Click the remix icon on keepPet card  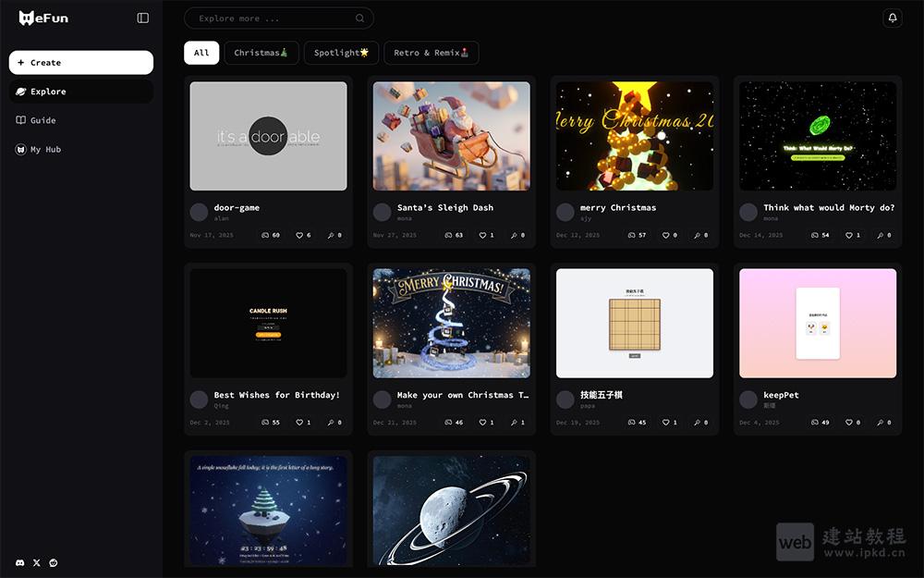coord(884,423)
